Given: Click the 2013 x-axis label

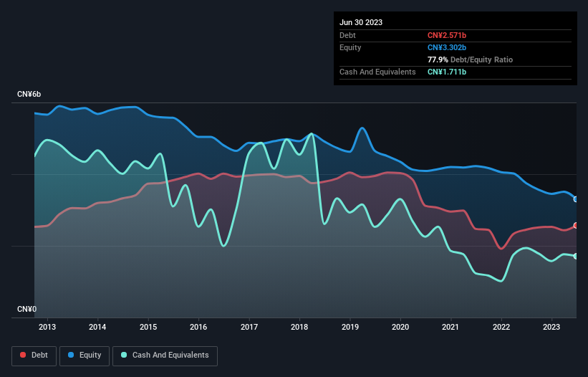Looking at the screenshot, I should (x=47, y=327).
